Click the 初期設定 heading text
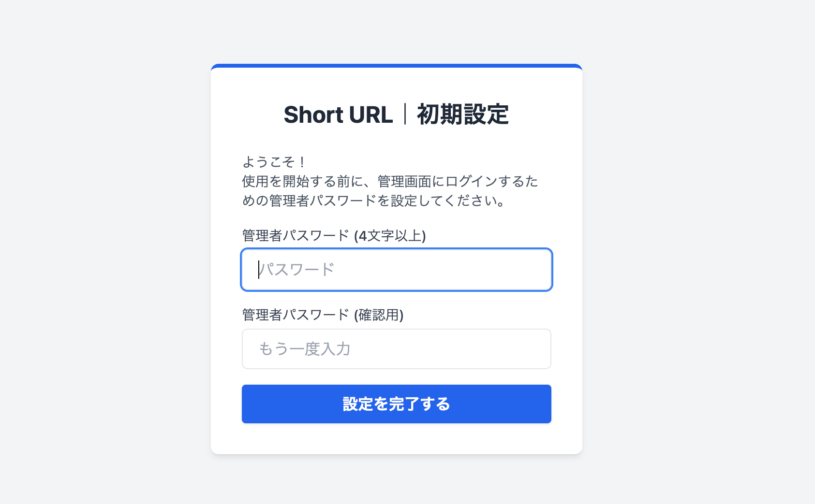 coord(462,115)
